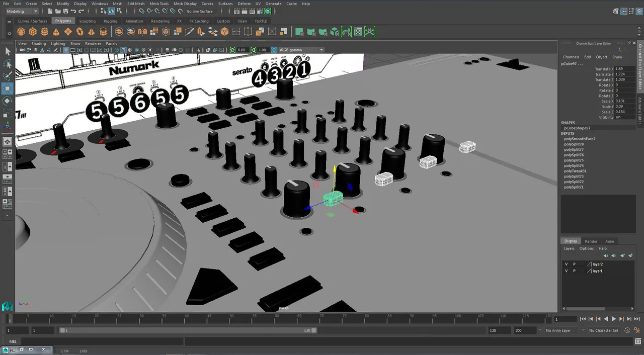Click the Open Scene folder icon

pos(58,11)
